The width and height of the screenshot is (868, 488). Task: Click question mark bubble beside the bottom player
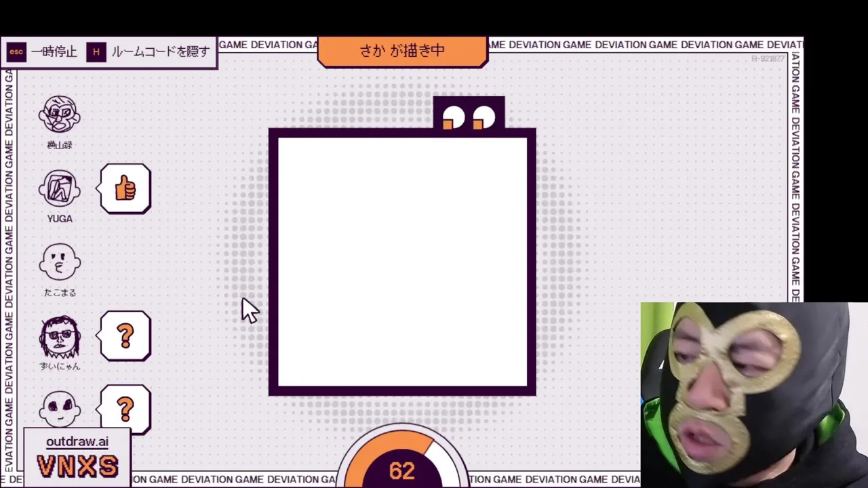click(x=125, y=409)
